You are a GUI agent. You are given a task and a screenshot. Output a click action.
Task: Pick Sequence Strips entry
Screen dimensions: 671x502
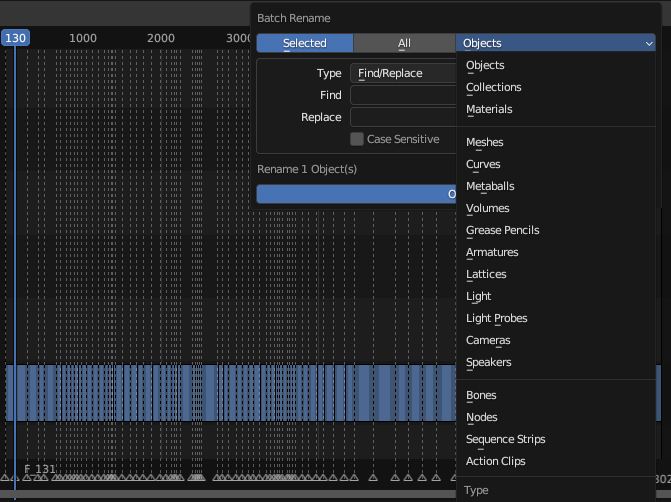[x=555, y=440]
